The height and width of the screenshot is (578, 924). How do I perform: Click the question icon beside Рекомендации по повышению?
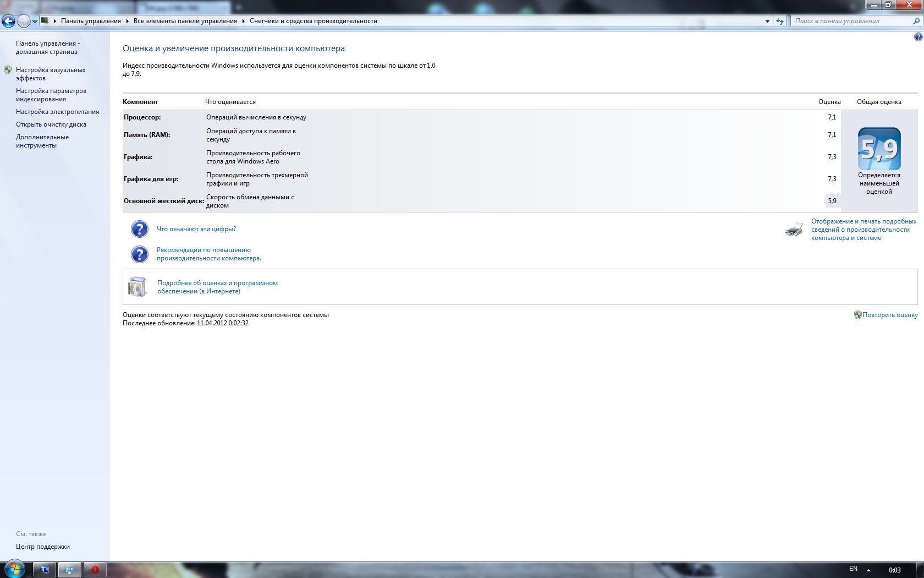point(140,254)
